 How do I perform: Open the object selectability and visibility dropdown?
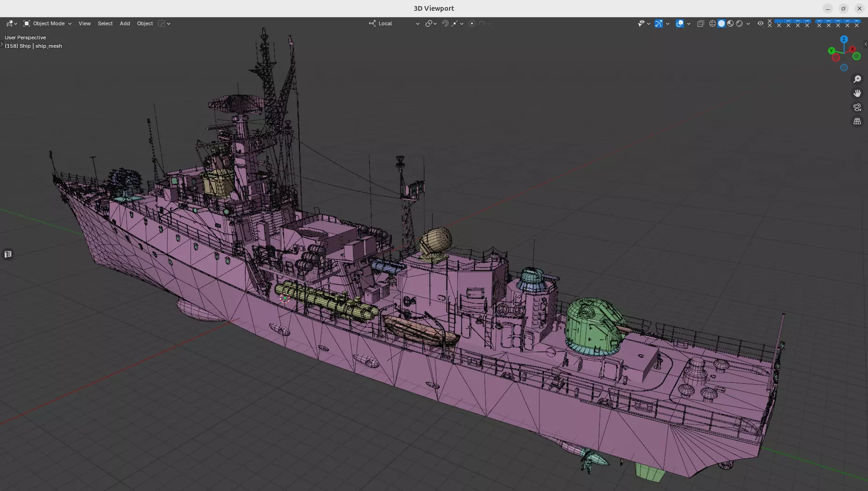[x=644, y=23]
